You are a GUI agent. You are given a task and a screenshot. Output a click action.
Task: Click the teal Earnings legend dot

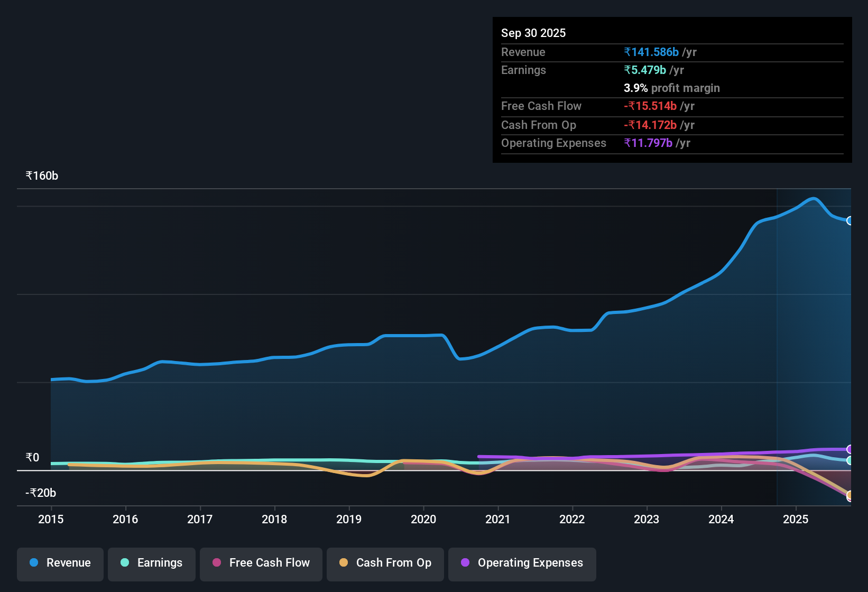[125, 563]
